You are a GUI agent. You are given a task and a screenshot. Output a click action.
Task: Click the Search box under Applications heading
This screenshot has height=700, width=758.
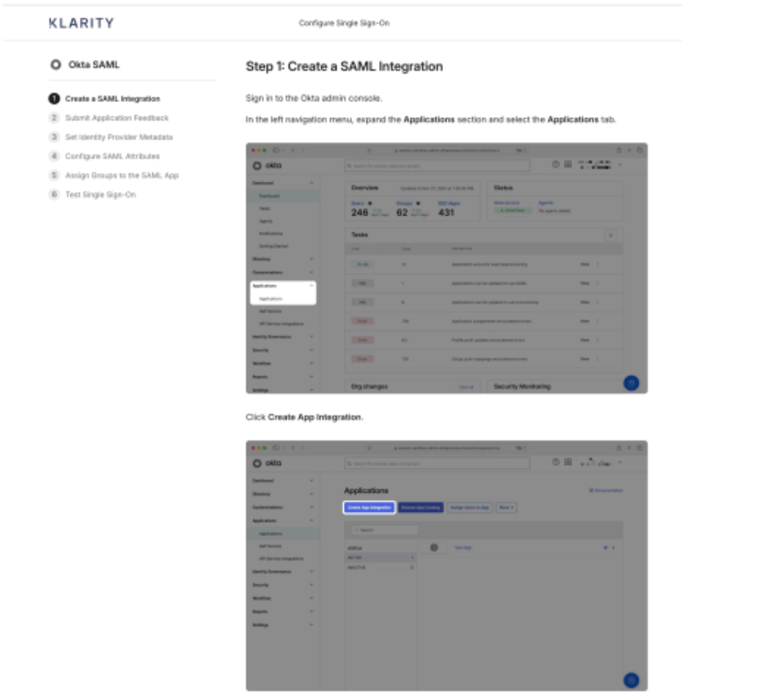click(385, 531)
